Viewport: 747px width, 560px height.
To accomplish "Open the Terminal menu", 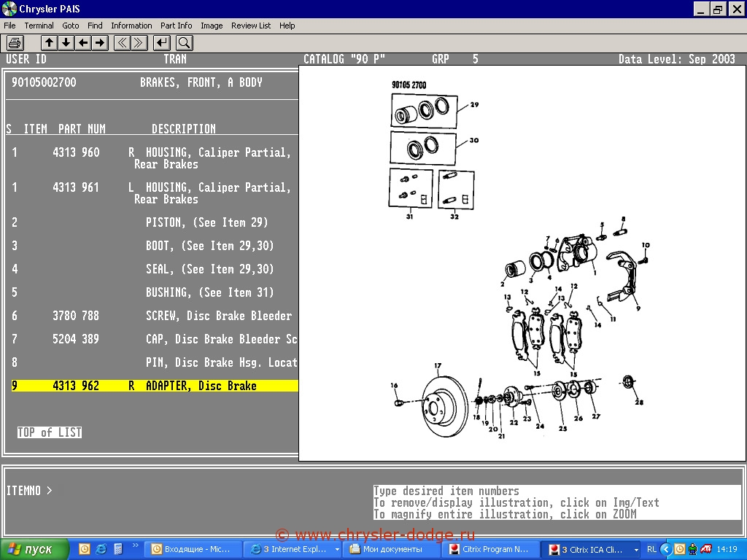I will (x=39, y=26).
